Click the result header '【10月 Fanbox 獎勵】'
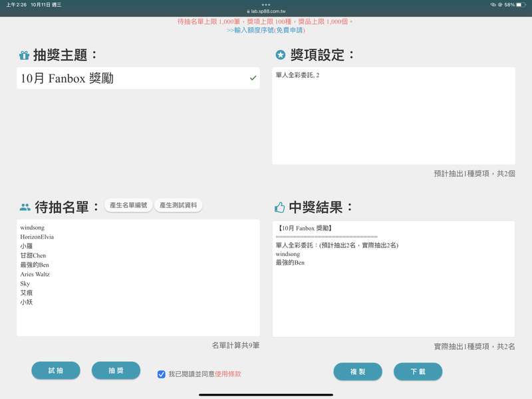 click(305, 228)
